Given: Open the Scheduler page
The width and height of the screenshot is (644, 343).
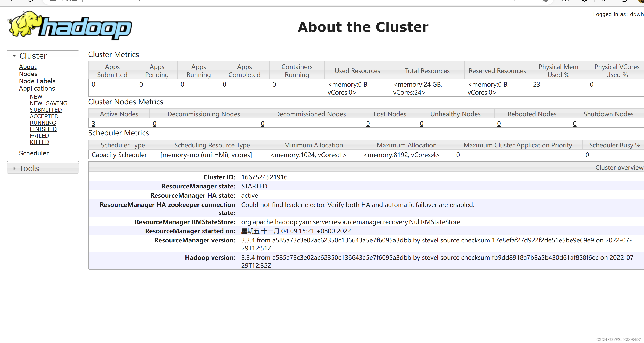Looking at the screenshot, I should click(34, 153).
